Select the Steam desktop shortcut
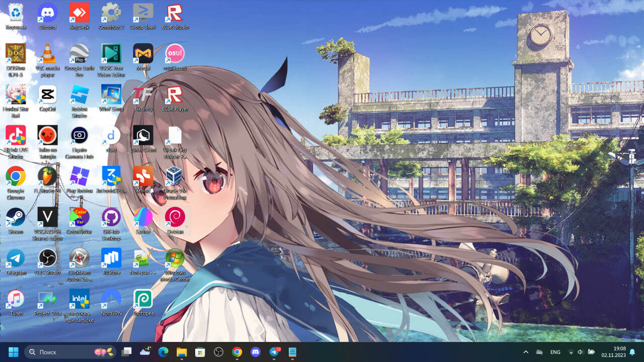644x362 pixels. pyautogui.click(x=16, y=218)
